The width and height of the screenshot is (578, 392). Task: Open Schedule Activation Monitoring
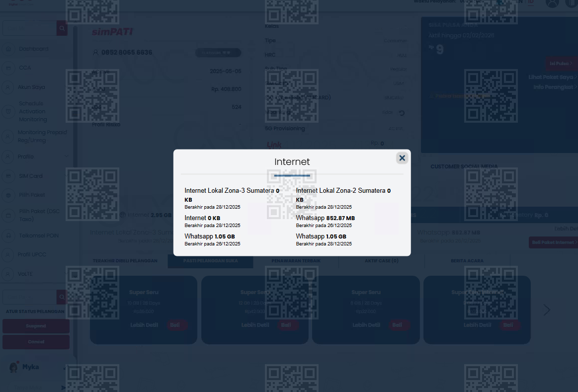(x=33, y=111)
